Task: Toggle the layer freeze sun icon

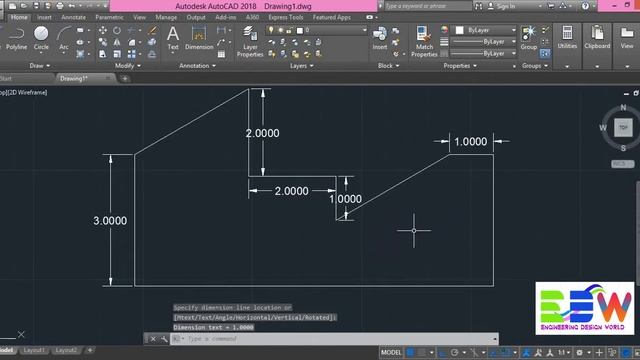Action: point(280,30)
